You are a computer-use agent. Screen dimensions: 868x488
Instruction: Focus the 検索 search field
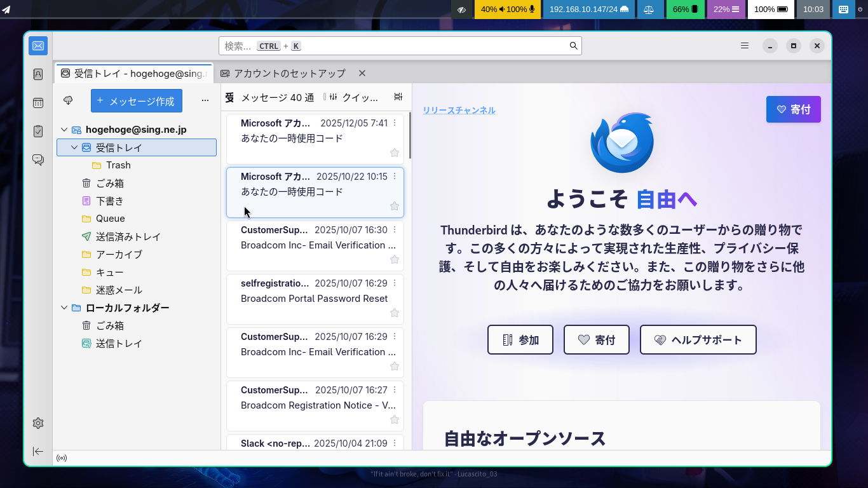400,46
